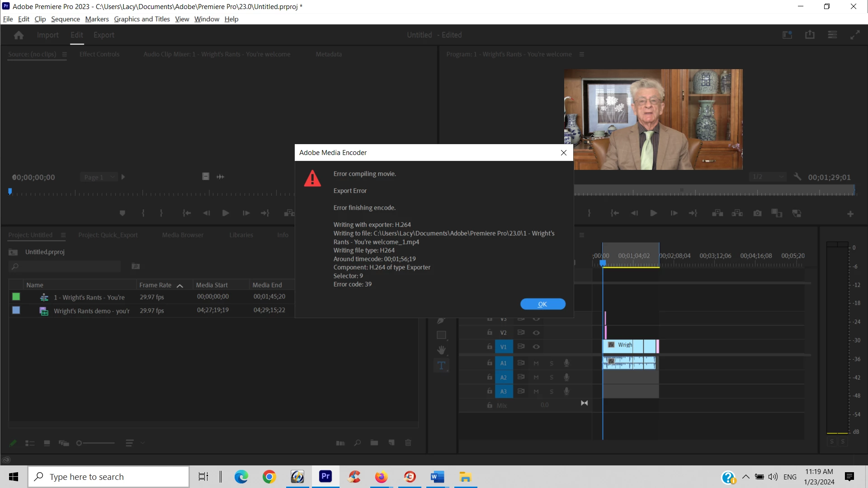The image size is (868, 488).
Task: Open the playback resolution 1/2 dropdown
Action: [x=768, y=177]
